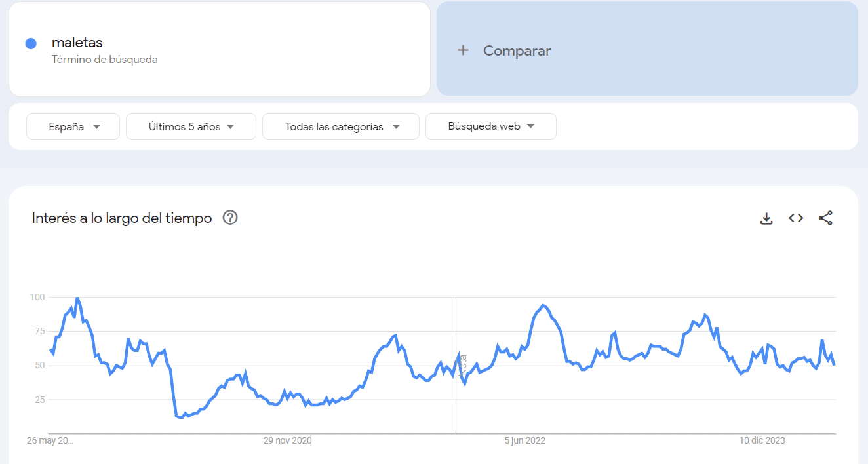The height and width of the screenshot is (464, 868).
Task: Add a comparison term with Comparar
Action: click(x=517, y=50)
